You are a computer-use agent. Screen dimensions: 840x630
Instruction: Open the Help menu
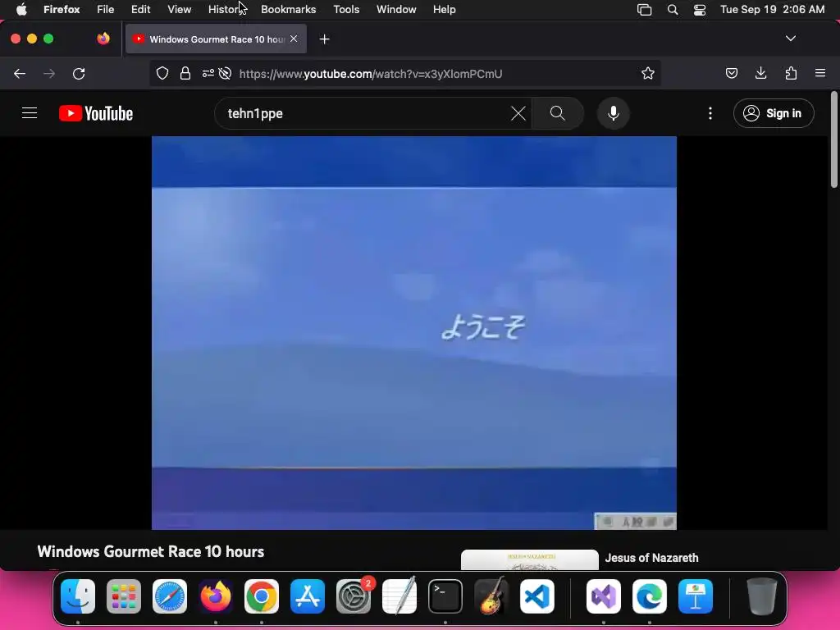click(444, 10)
